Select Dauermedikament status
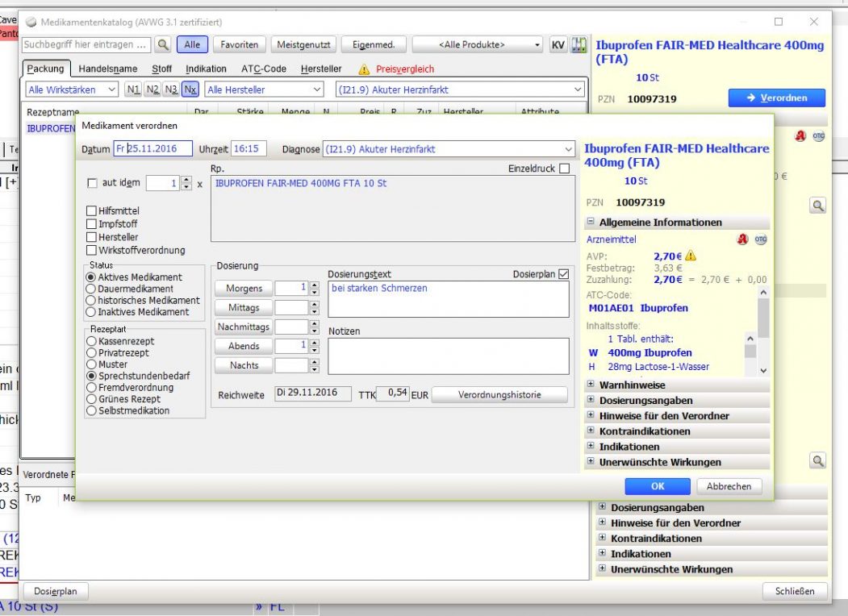This screenshot has height=616, width=848. click(x=91, y=289)
